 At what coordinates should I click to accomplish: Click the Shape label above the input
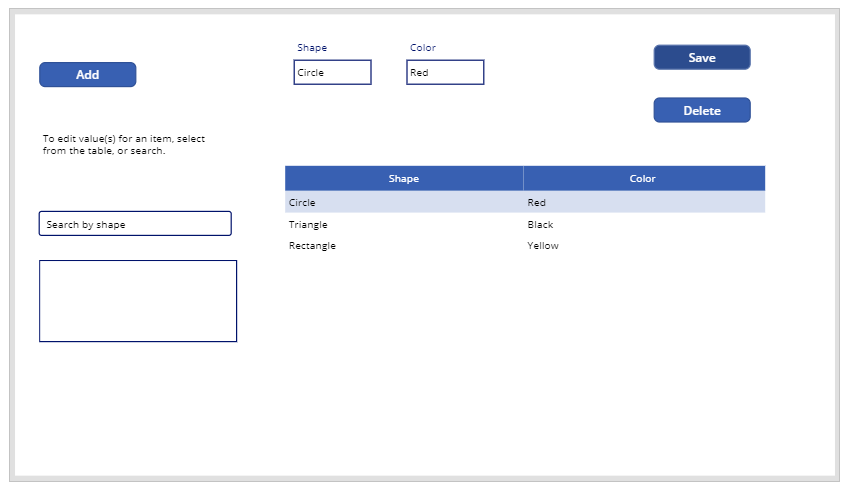pyautogui.click(x=312, y=48)
